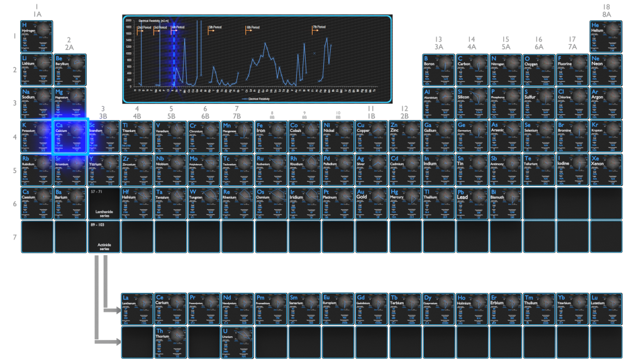Click the 4th Period marker in chart
644x362 pixels.
(x=178, y=28)
